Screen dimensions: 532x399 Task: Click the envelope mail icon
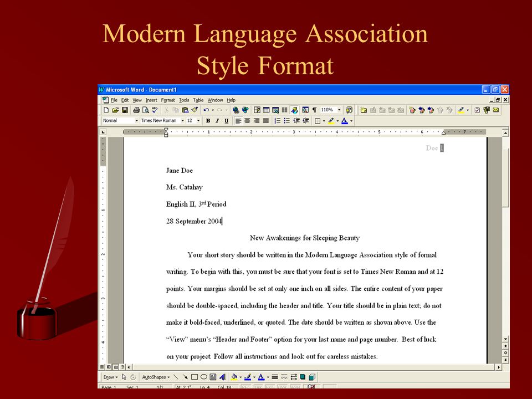(x=496, y=110)
